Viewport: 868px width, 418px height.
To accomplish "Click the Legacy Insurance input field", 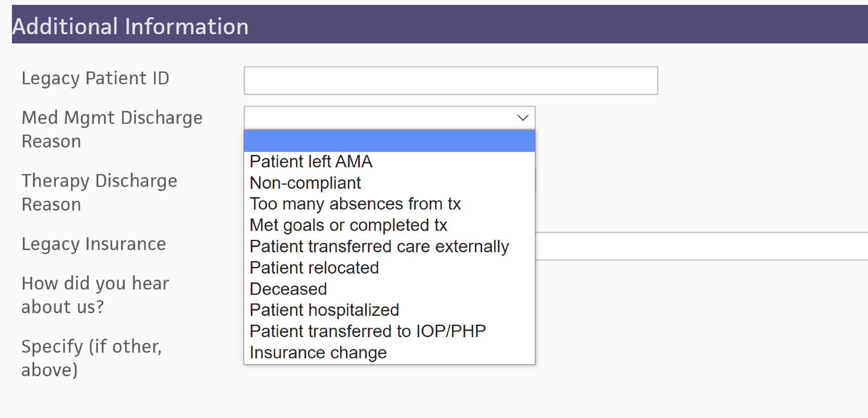I will point(700,246).
